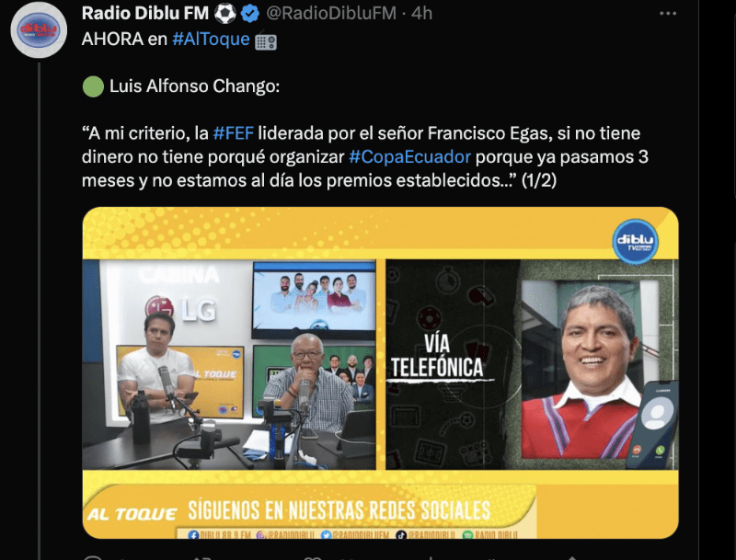The width and height of the screenshot is (736, 560).
Task: Open the tweet via the 4h timestamp
Action: [421, 13]
